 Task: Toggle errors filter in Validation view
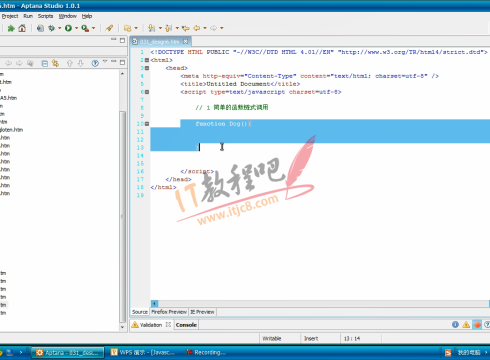pyautogui.click(x=477, y=324)
